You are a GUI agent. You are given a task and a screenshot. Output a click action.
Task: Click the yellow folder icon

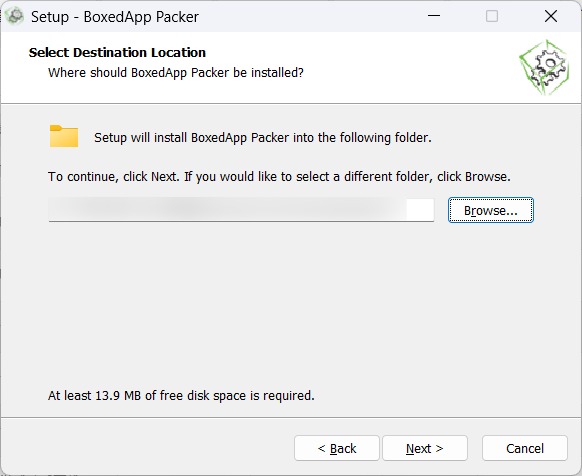tap(64, 136)
